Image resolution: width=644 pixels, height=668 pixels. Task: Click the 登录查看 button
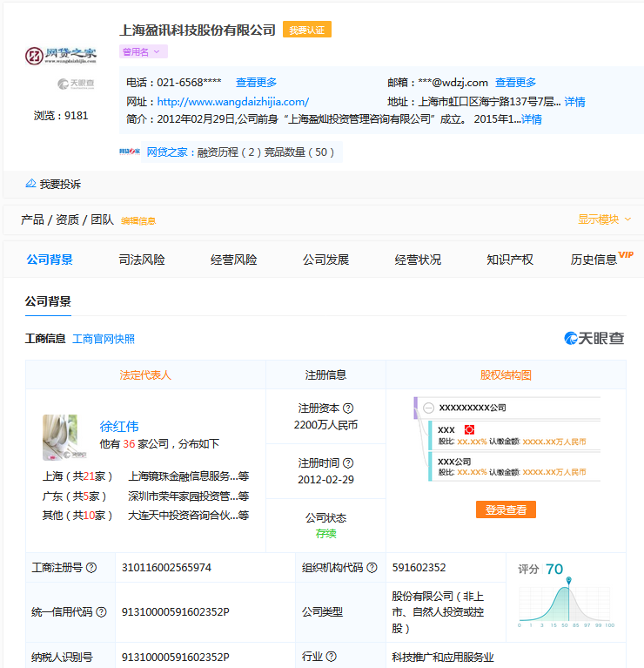[506, 509]
